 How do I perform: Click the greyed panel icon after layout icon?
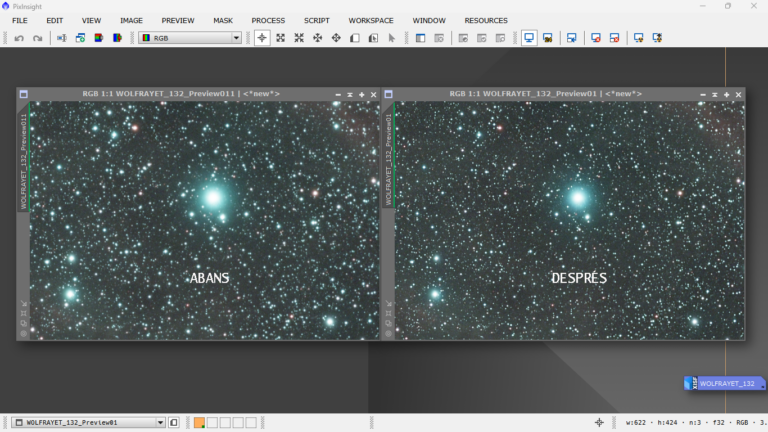pyautogui.click(x=439, y=38)
